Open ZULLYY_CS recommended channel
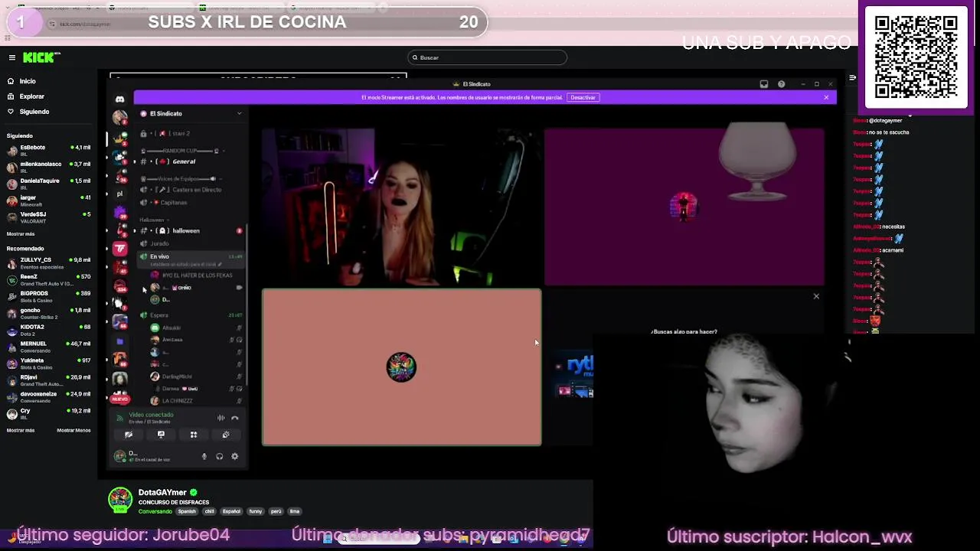 48,263
